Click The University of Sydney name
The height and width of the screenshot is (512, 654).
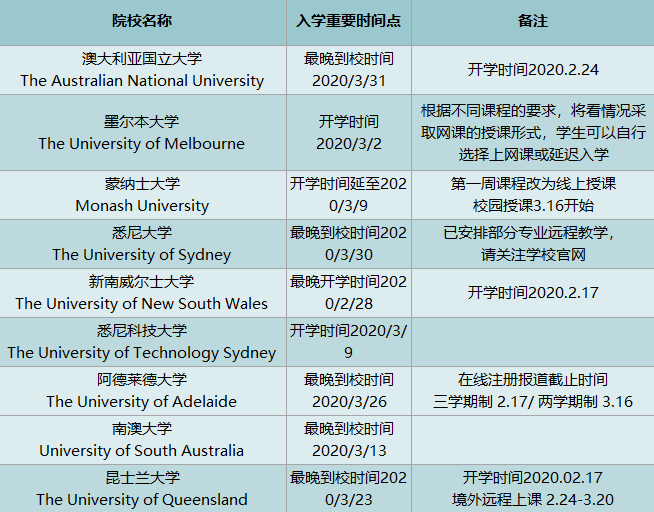click(142, 255)
